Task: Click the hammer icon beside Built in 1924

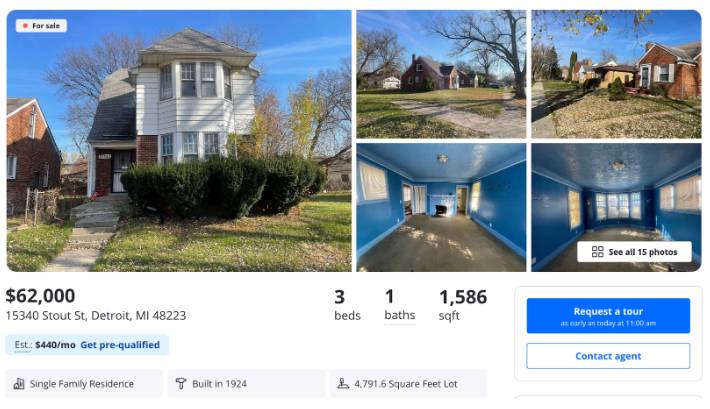Action: pos(181,384)
